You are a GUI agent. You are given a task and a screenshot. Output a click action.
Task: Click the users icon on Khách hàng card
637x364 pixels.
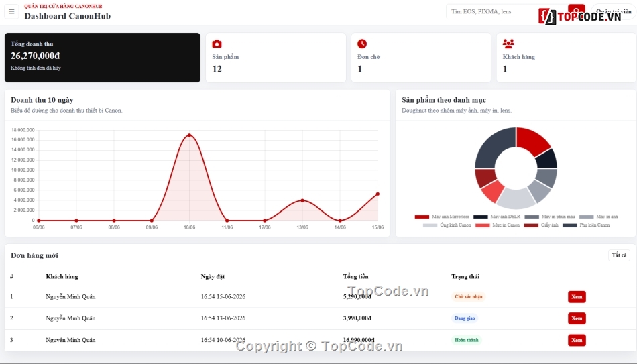(508, 44)
